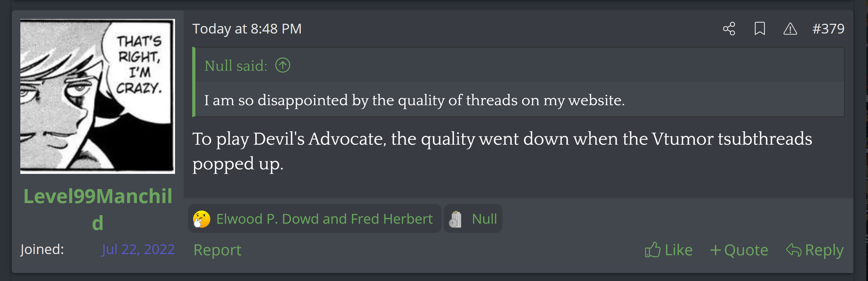View reactions from Elwood P. Dowd and Fred Herbert
This screenshot has height=281, width=868.
(x=324, y=219)
